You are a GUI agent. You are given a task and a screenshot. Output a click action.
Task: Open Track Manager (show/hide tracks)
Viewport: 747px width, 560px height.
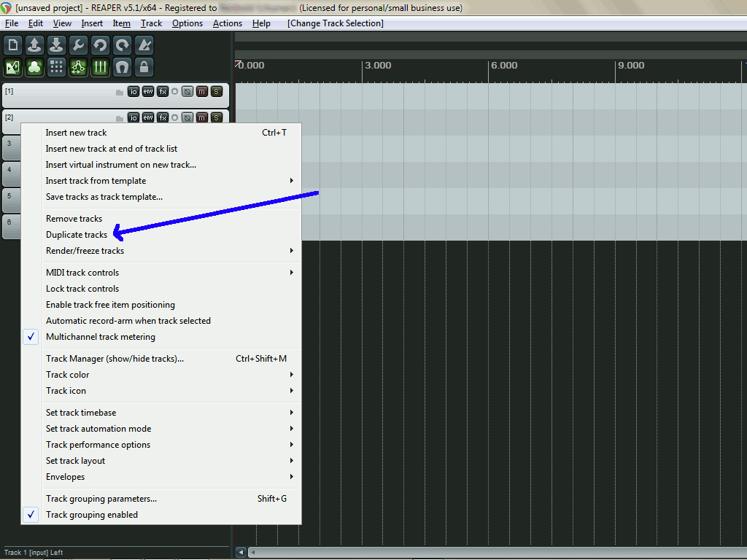click(x=161, y=359)
